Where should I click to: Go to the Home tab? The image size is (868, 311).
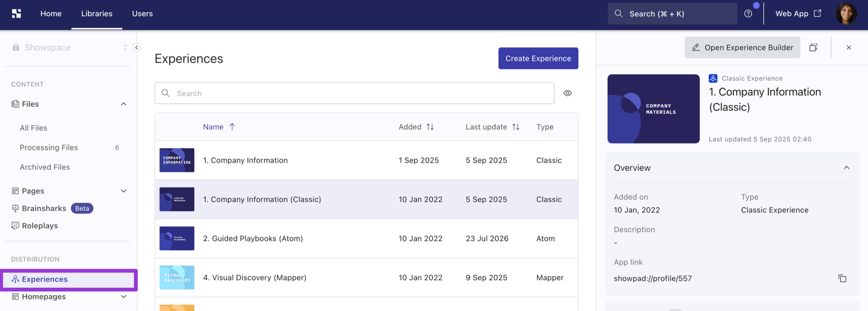click(x=51, y=14)
